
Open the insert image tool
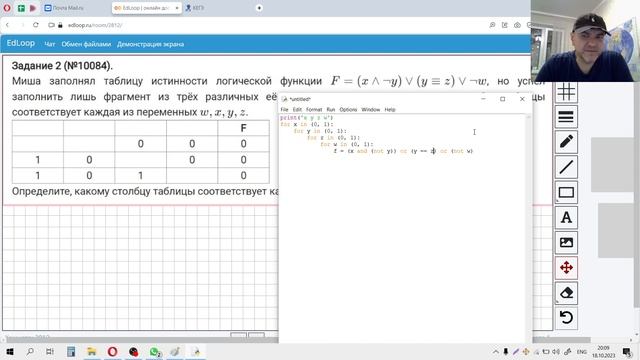pyautogui.click(x=566, y=242)
